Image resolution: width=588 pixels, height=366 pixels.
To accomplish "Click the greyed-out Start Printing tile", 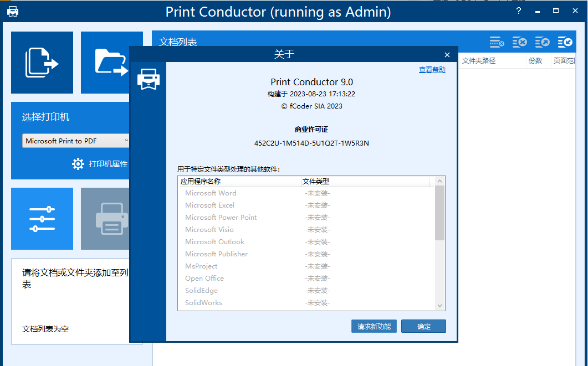I will (105, 219).
